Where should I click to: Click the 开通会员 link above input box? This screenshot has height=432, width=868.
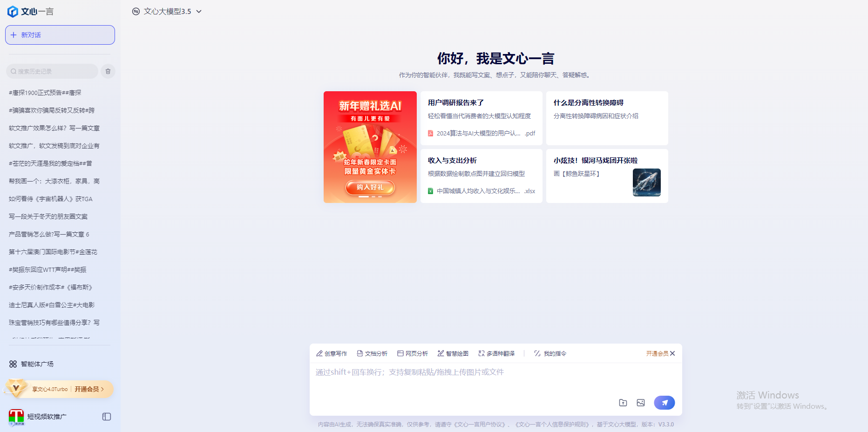coord(657,354)
